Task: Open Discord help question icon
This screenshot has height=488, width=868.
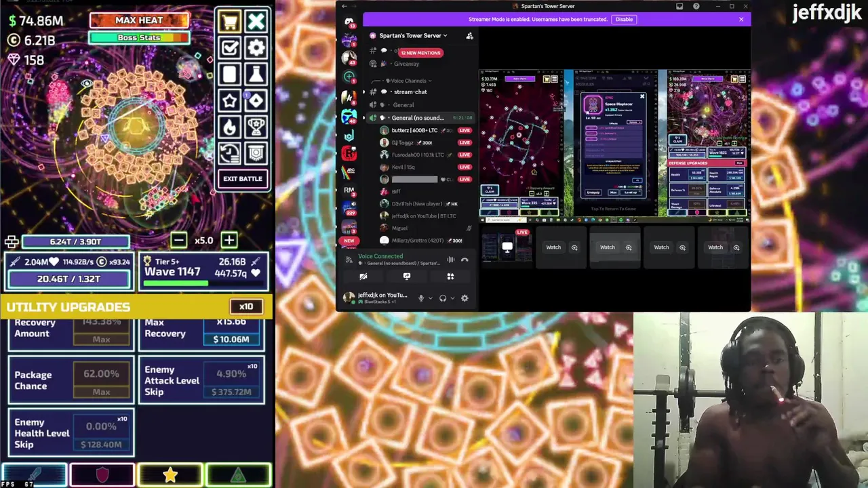Action: pyautogui.click(x=696, y=6)
